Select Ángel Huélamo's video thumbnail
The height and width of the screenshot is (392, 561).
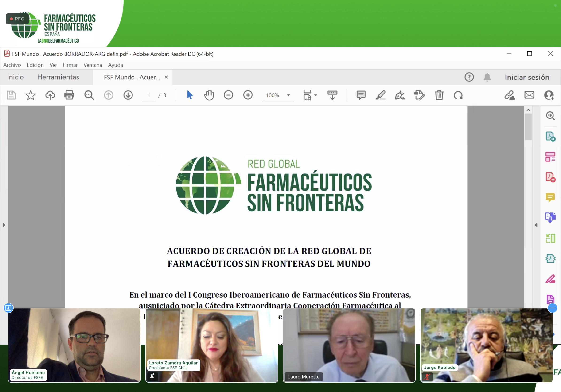[x=74, y=345]
